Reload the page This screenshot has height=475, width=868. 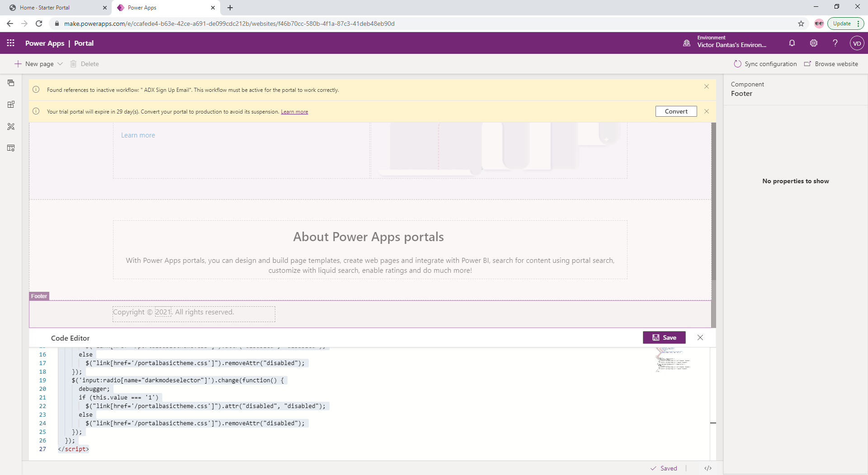[39, 24]
